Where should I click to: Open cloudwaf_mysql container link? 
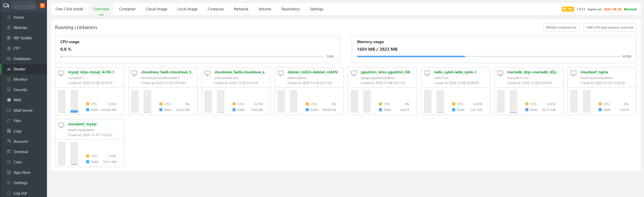pyautogui.click(x=82, y=124)
